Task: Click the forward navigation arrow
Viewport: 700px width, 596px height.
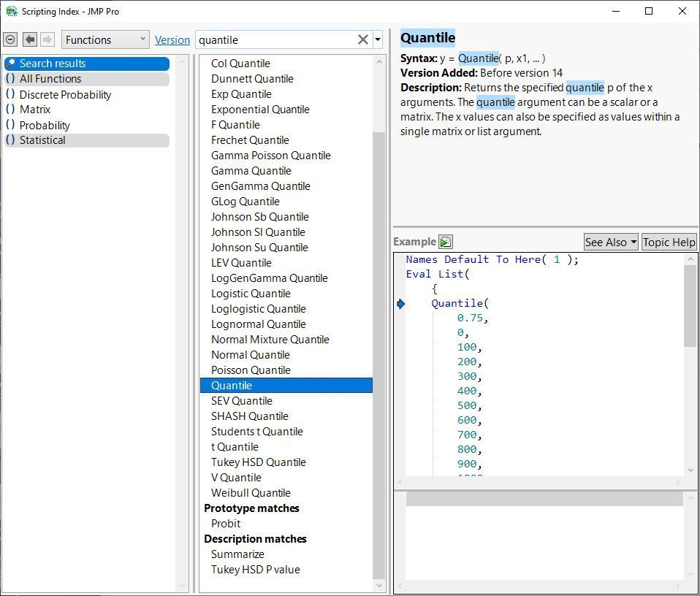Action: pyautogui.click(x=47, y=39)
